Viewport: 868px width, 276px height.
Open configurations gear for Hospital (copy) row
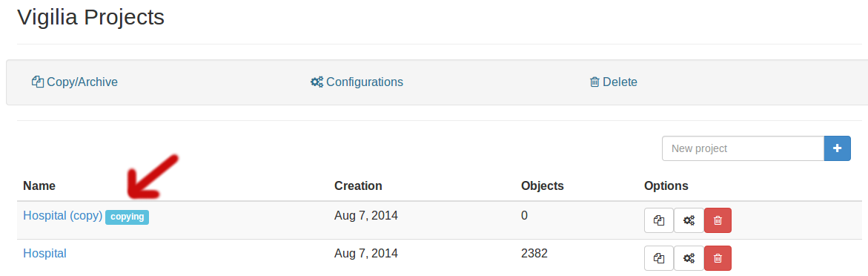pos(689,220)
